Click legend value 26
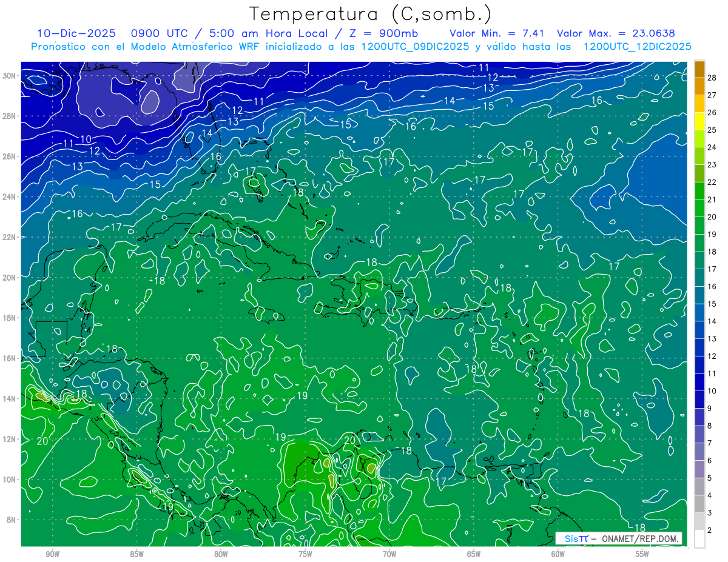Image resolution: width=728 pixels, height=562 pixels. pyautogui.click(x=712, y=112)
